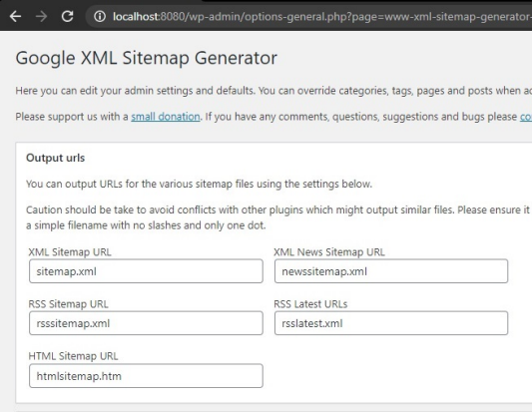Click the HTML Sitemap URL label
Screen dimensions: 532x412
click(x=73, y=356)
